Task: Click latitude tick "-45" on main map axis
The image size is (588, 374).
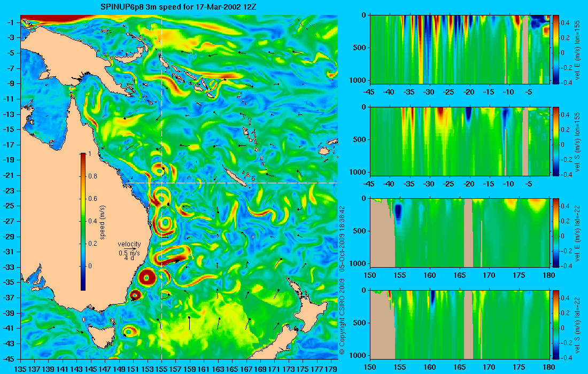Action: click(8, 359)
